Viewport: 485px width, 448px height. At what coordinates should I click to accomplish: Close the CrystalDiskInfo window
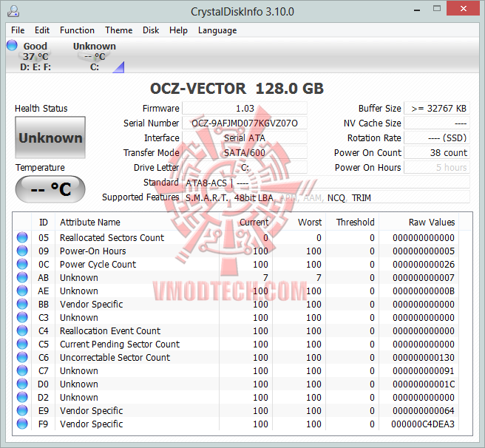464,9
